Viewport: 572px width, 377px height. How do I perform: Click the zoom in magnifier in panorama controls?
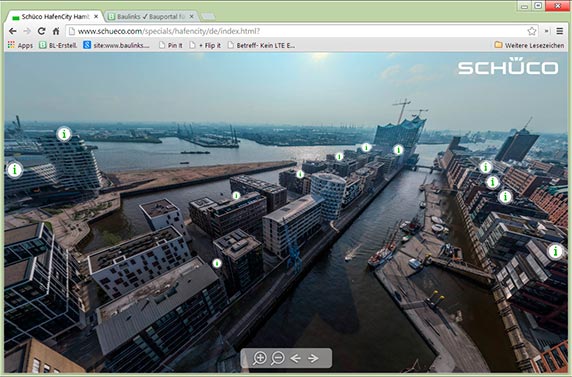(259, 358)
